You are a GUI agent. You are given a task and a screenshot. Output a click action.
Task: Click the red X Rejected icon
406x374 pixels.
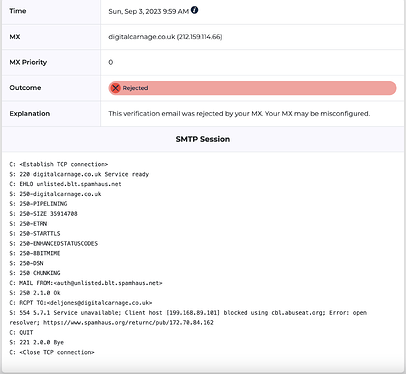tap(115, 88)
